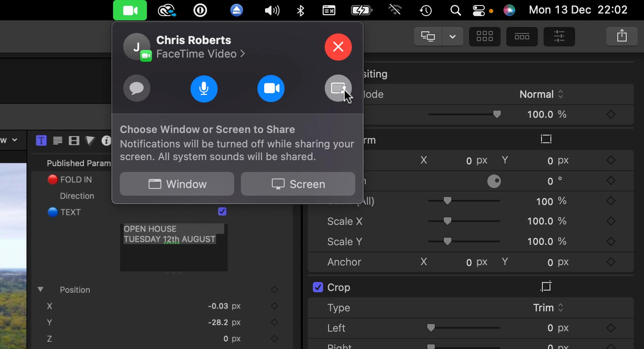
Task: Click the Share export button in toolbar
Action: [x=622, y=36]
